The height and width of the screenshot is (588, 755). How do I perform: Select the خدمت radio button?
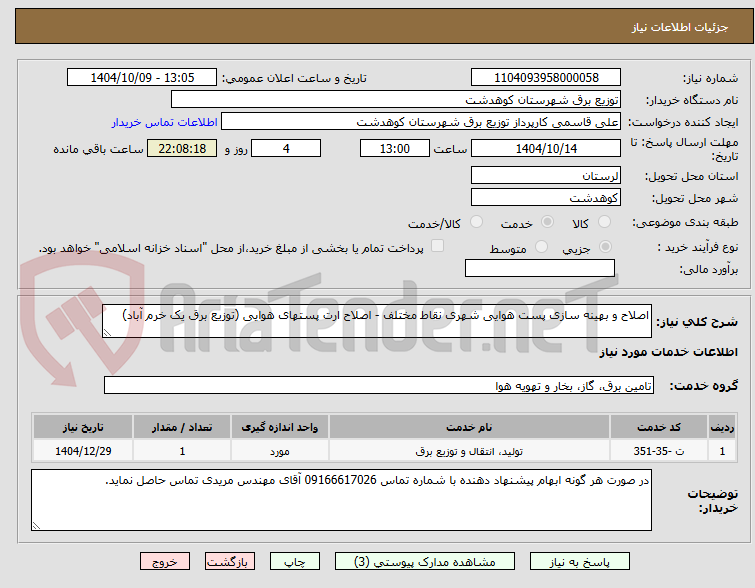tap(547, 222)
